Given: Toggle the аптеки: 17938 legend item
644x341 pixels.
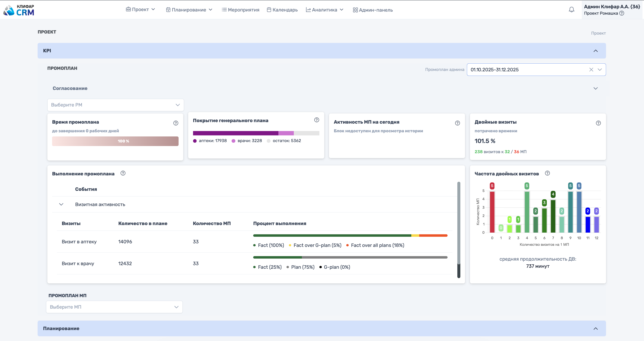Looking at the screenshot, I should (x=210, y=141).
